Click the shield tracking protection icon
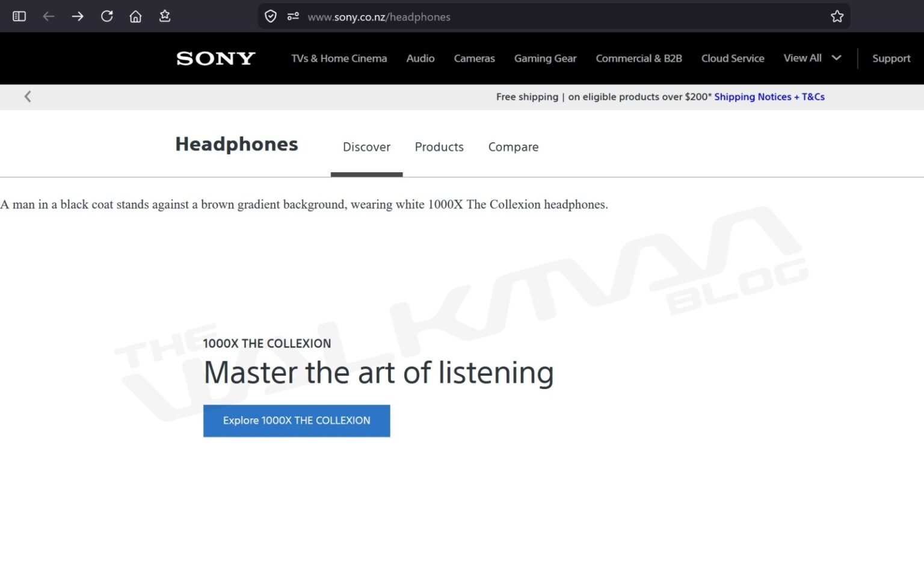Screen dimensions: 924x578 point(271,16)
